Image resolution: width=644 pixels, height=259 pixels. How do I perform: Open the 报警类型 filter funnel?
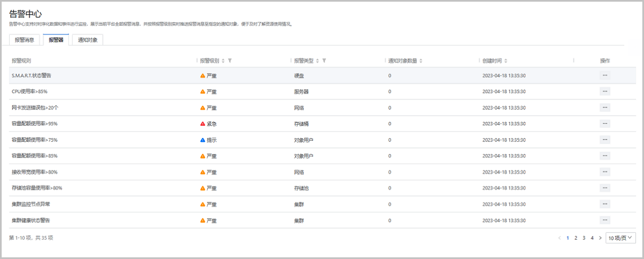tap(324, 61)
